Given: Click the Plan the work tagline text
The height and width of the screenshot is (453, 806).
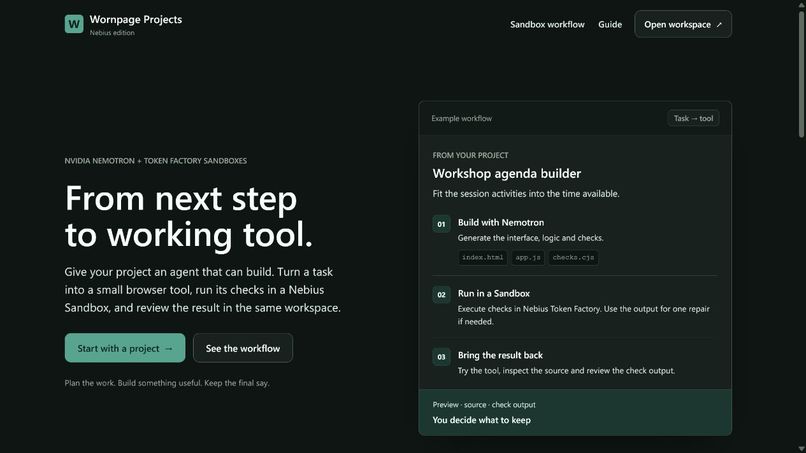Looking at the screenshot, I should [x=167, y=383].
